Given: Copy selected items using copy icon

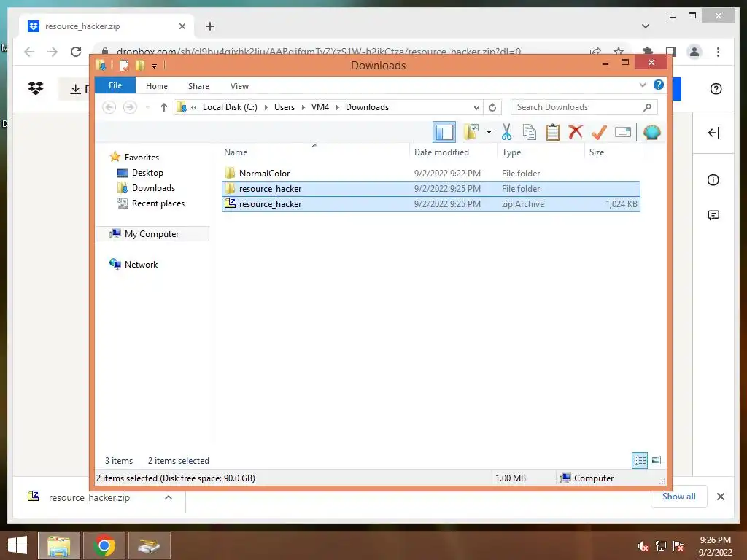Looking at the screenshot, I should (x=530, y=132).
